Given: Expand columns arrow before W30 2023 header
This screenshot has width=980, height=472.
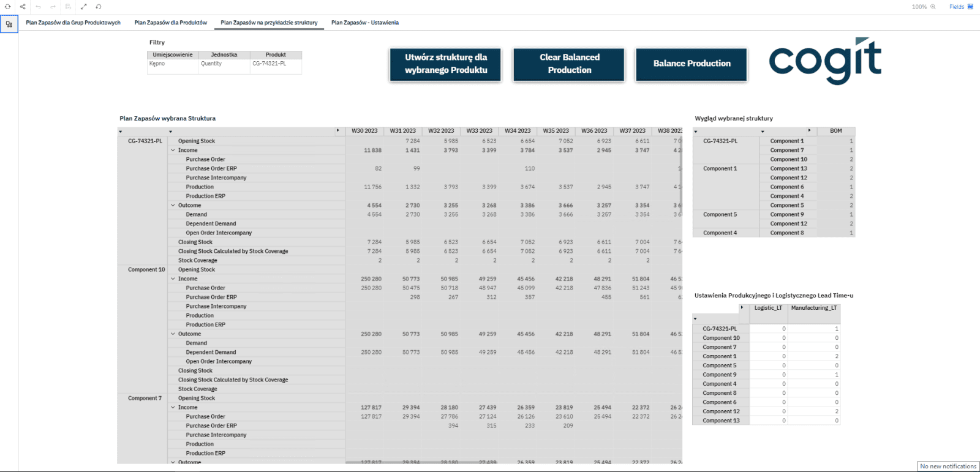Looking at the screenshot, I should (337, 130).
